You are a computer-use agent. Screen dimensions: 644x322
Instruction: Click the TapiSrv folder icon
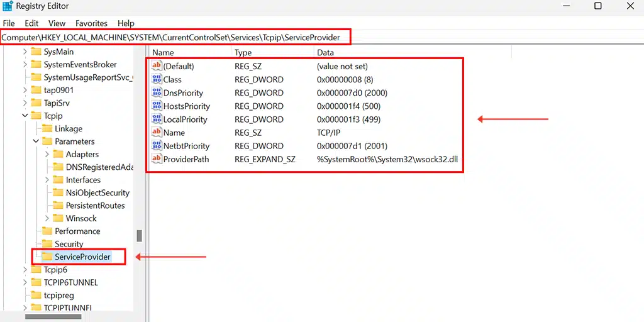36,103
